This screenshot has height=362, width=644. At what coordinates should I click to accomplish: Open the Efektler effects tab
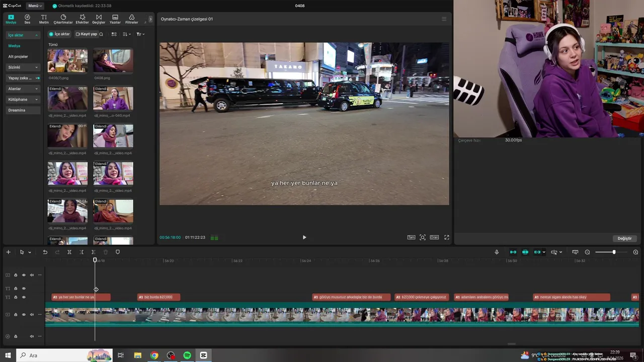tap(82, 19)
